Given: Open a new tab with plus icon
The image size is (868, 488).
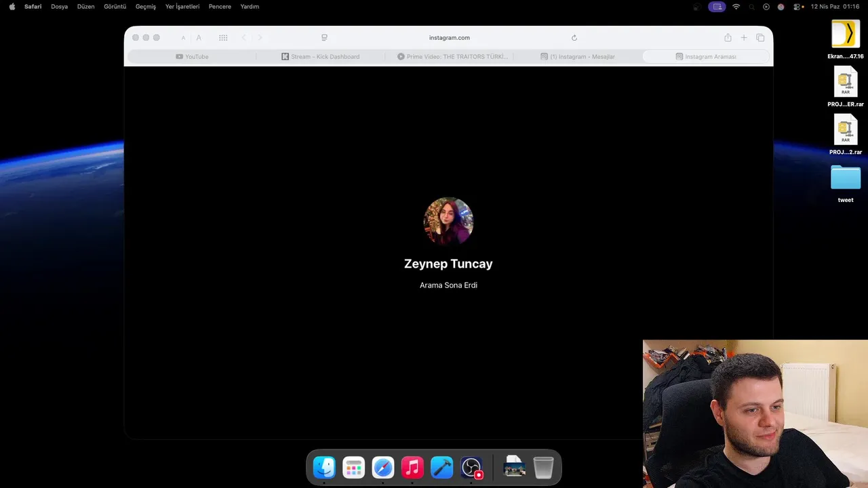Looking at the screenshot, I should pos(744,38).
